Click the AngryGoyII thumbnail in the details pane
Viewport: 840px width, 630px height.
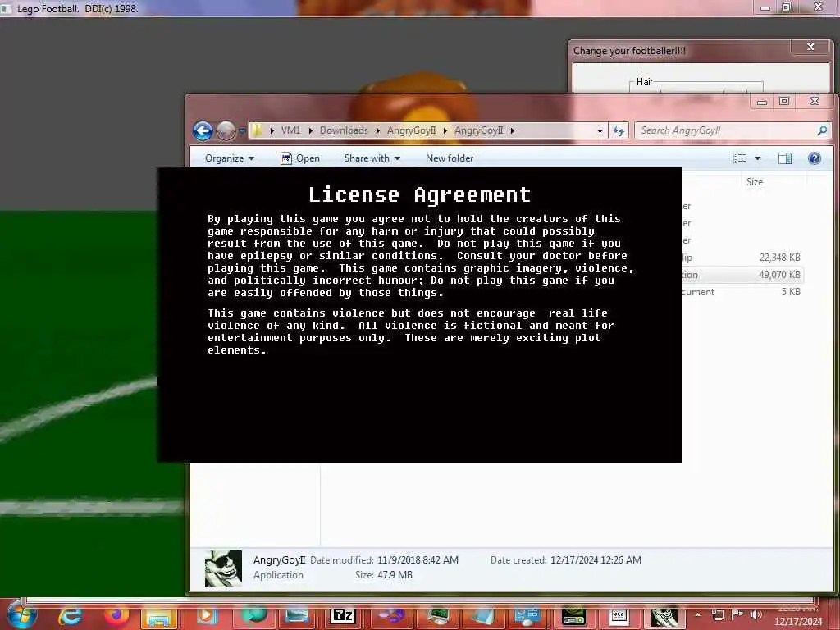pyautogui.click(x=223, y=568)
